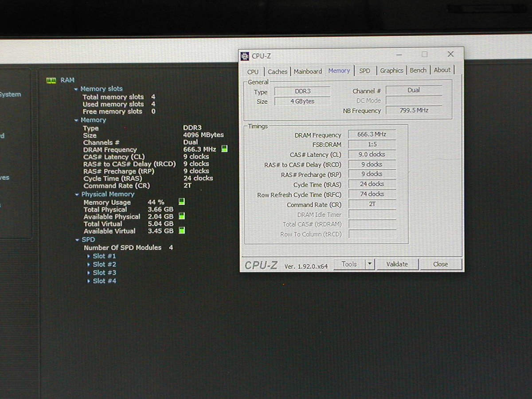Click the 'Total Physical' row
This screenshot has height=399, width=532.
[x=129, y=209]
